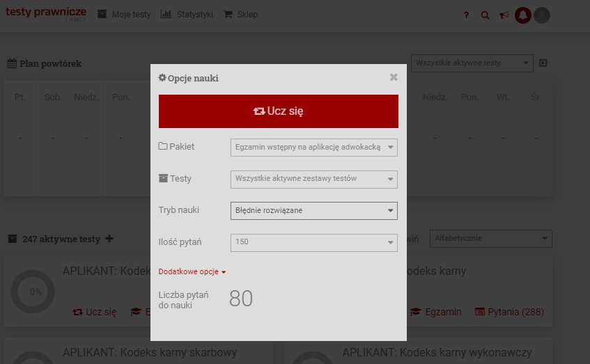
Task: Click the plus icon to add active tests
Action: coord(109,239)
